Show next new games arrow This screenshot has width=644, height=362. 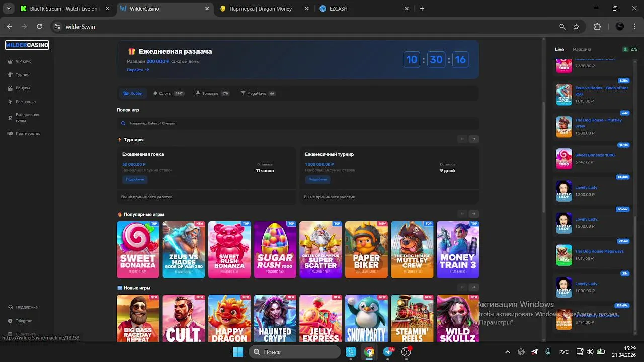point(473,287)
